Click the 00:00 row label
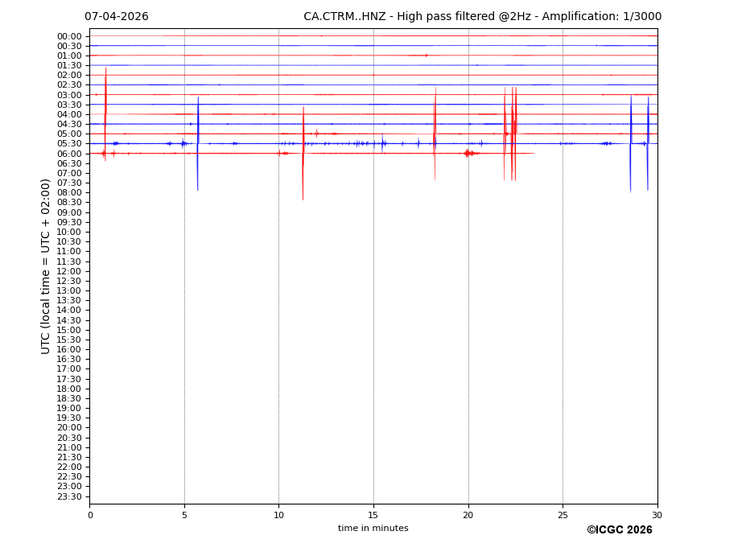The width and height of the screenshot is (746, 560). coord(69,36)
